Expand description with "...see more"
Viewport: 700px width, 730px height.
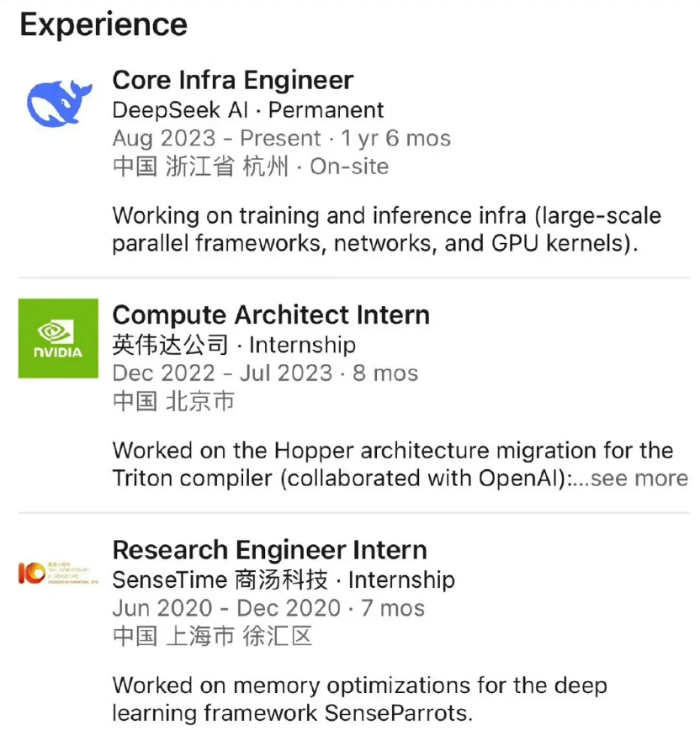click(639, 478)
